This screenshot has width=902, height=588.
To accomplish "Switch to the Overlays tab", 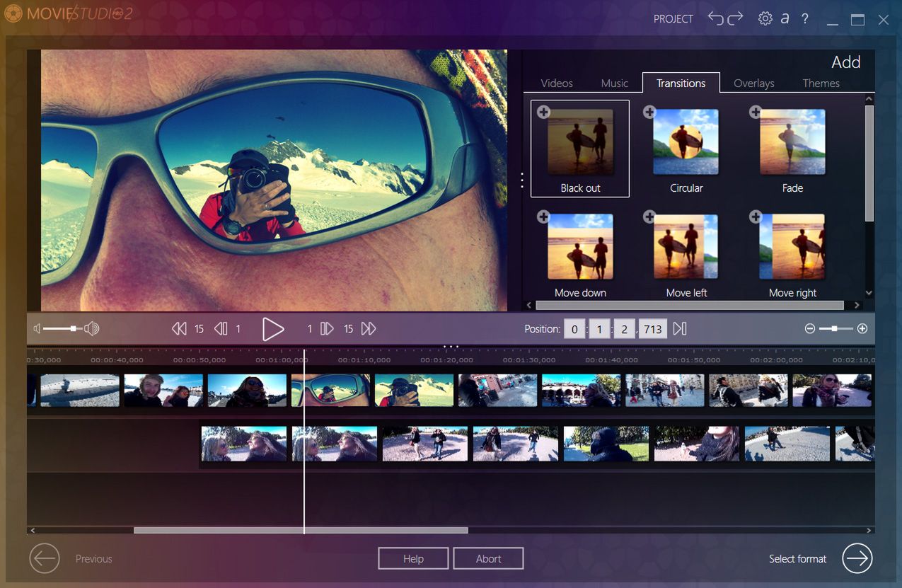I will pyautogui.click(x=753, y=83).
